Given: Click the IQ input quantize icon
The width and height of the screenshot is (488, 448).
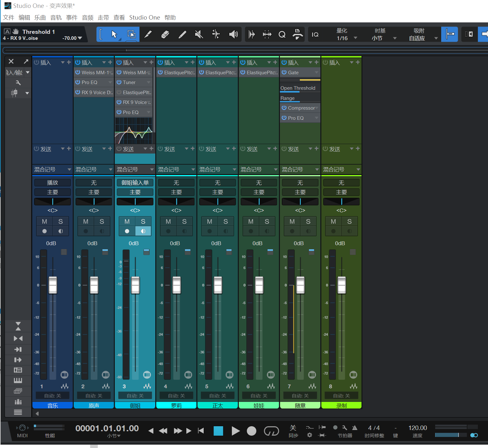Looking at the screenshot, I should (315, 34).
